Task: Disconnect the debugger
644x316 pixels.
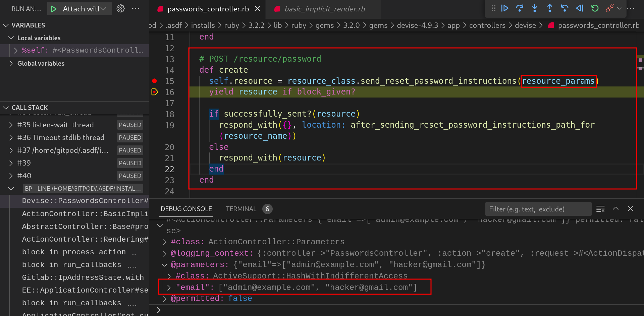Action: tap(609, 8)
